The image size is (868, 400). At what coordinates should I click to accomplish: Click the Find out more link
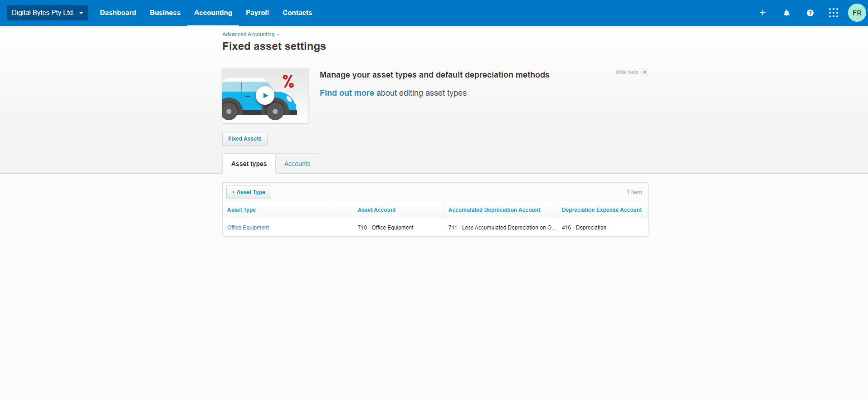(x=347, y=93)
